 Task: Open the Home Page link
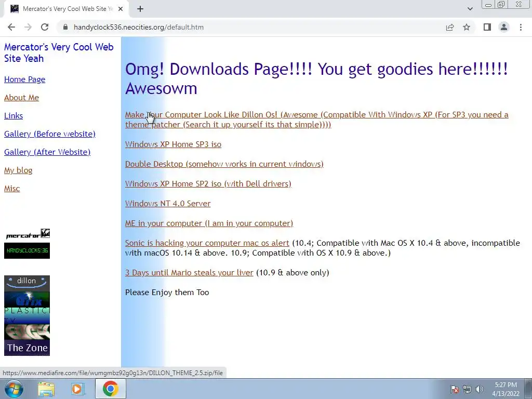tap(24, 79)
